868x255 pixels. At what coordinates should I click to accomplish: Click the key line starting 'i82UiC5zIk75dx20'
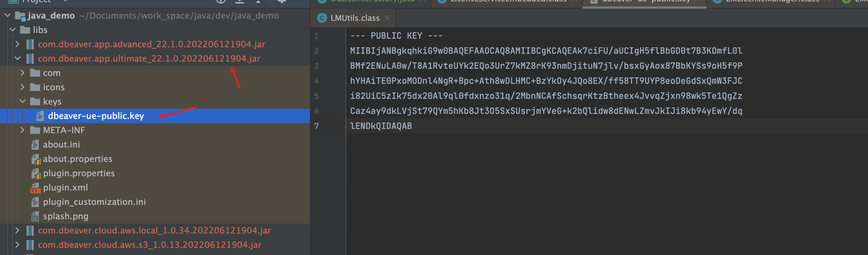546,96
